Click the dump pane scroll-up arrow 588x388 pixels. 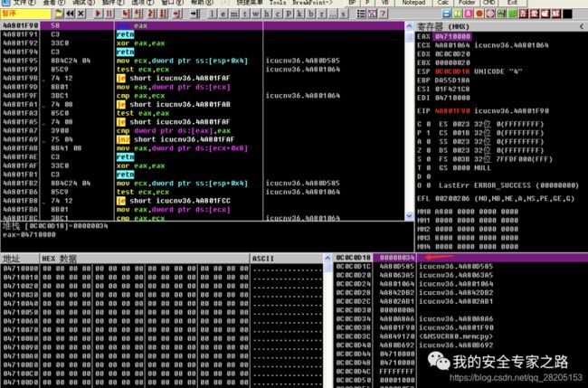click(327, 259)
